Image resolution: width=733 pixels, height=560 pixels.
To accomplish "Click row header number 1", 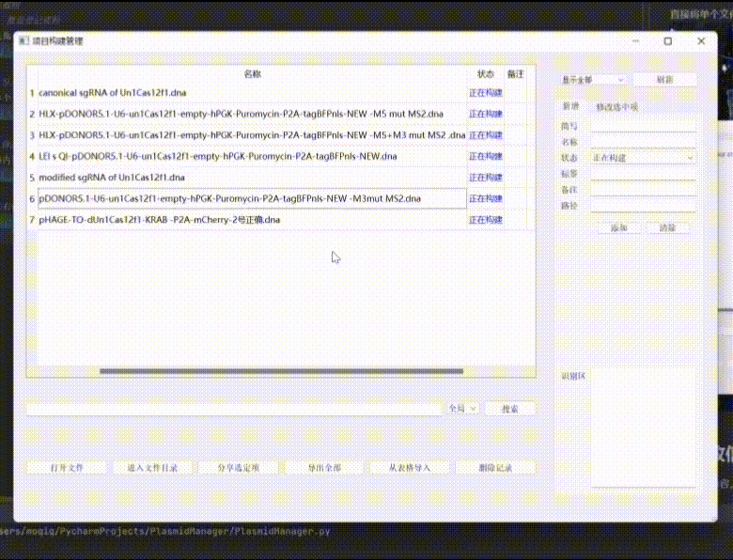I will 32,93.
